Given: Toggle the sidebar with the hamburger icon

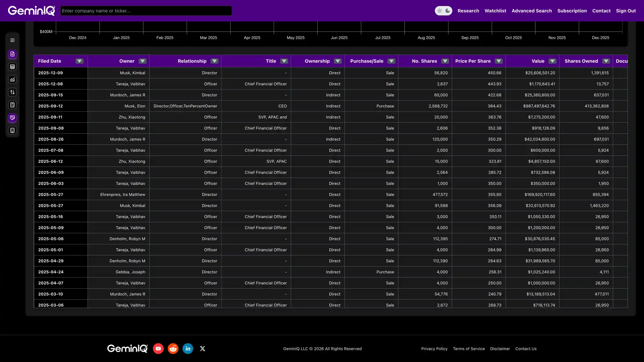Looking at the screenshot, I should pyautogui.click(x=12, y=40).
